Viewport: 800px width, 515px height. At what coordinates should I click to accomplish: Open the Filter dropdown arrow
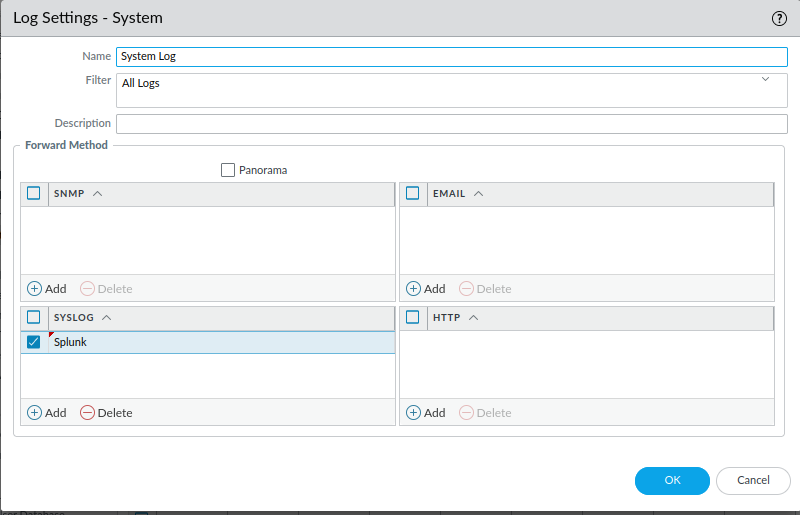coord(765,79)
